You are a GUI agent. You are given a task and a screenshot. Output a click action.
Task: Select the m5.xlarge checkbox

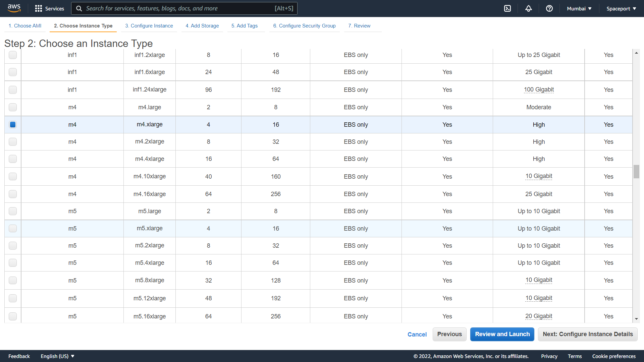click(x=13, y=229)
